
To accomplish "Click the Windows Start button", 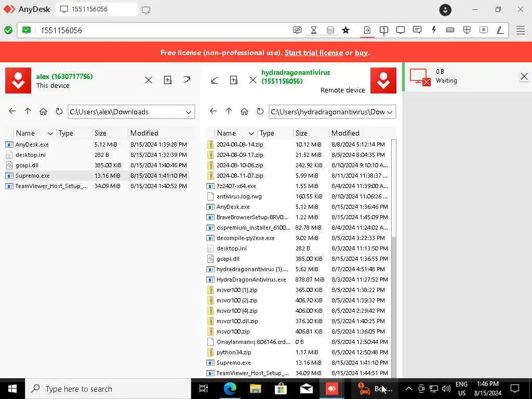I will click(x=12, y=389).
